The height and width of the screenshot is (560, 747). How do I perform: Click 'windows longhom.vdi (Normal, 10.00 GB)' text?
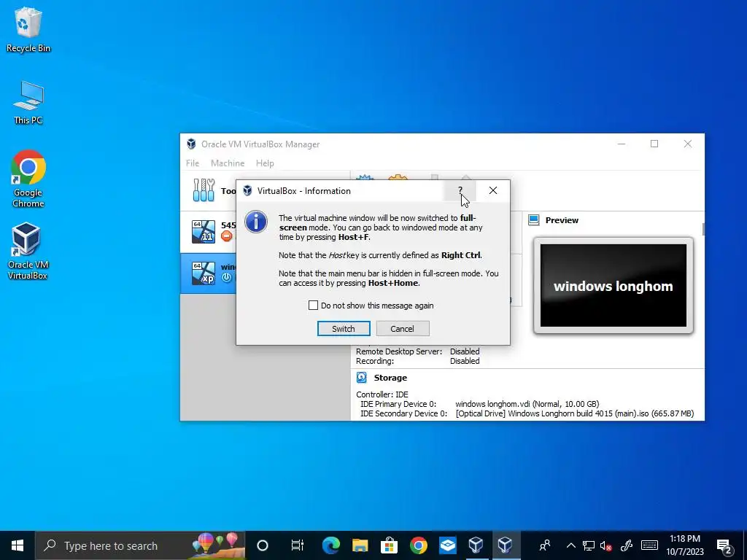click(527, 404)
